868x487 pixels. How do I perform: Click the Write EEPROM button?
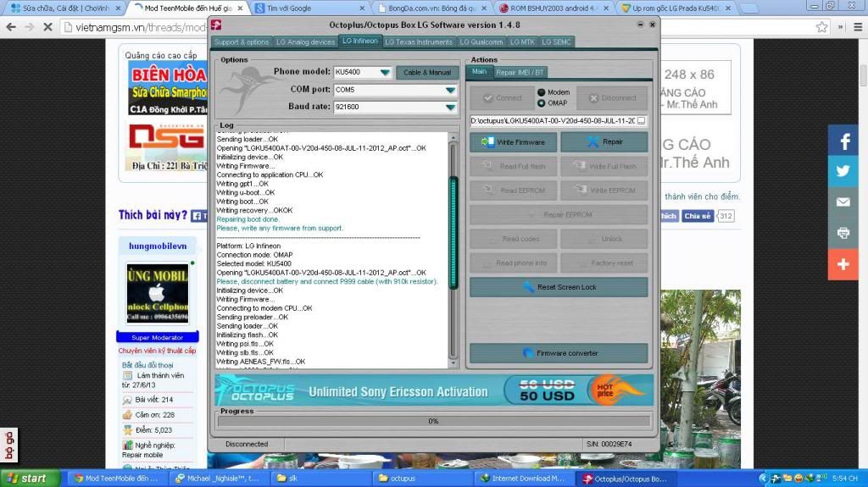point(604,191)
